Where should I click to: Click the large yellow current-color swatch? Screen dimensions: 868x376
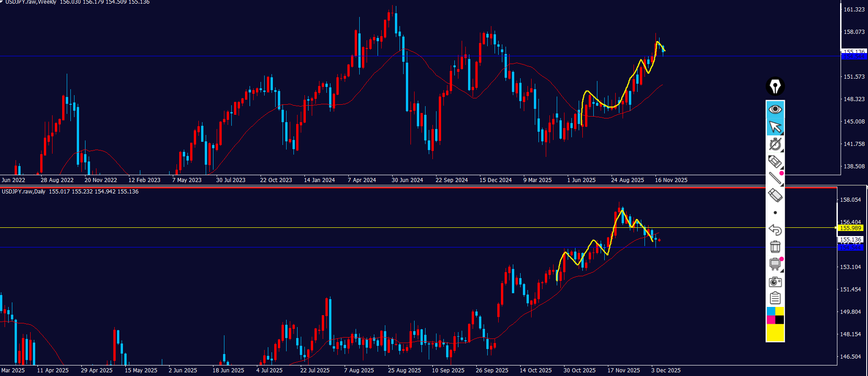[x=775, y=333]
